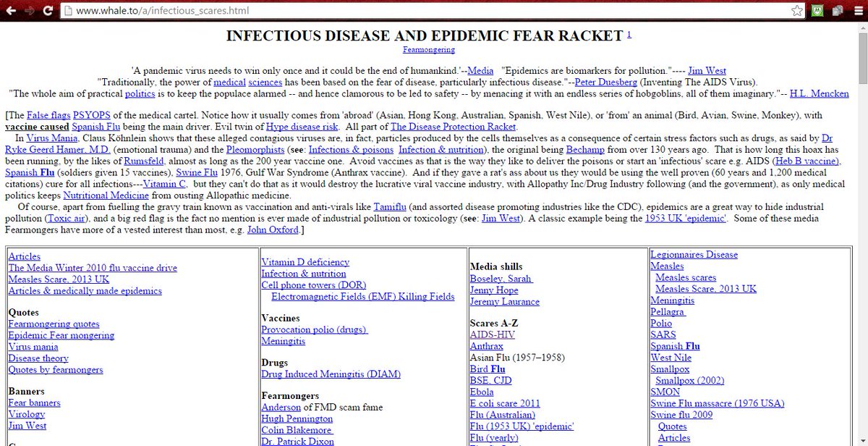Screen dimensions: 868x446
Task: Open Provocation polio (drugs) link
Action: point(315,330)
